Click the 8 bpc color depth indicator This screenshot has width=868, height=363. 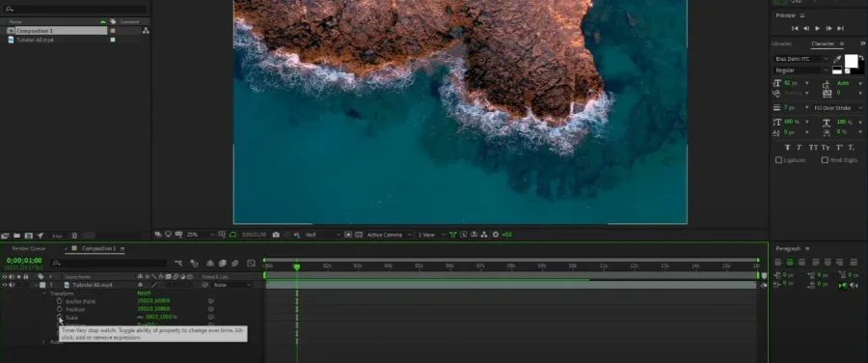click(57, 236)
